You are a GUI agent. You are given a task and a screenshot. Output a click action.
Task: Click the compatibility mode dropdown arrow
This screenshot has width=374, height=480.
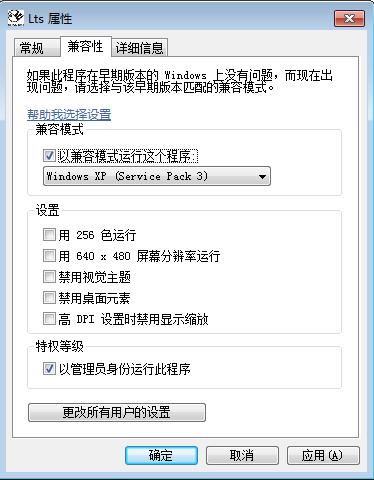click(262, 176)
